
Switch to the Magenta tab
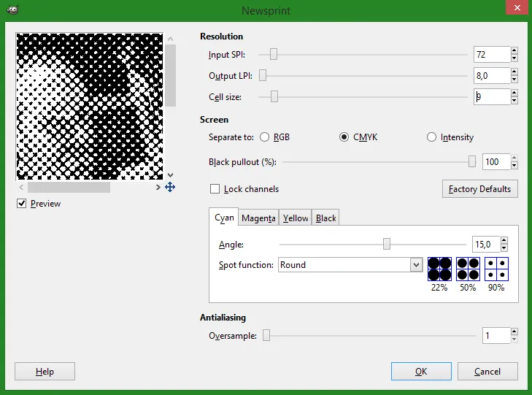click(258, 218)
